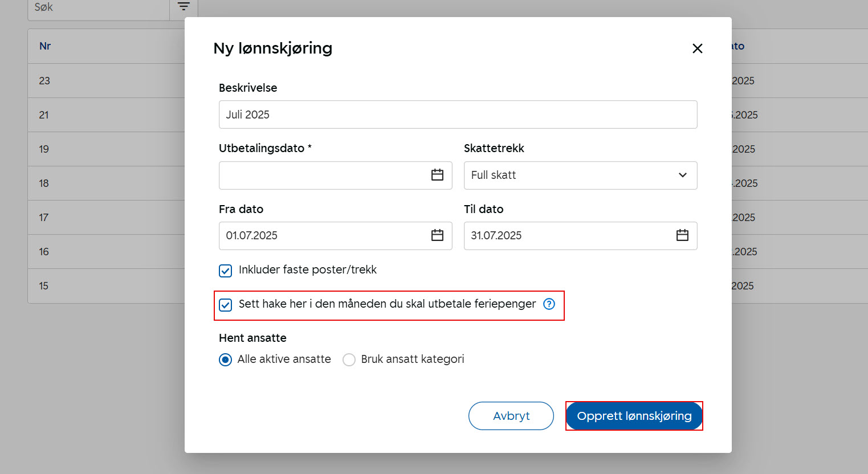
Task: Click the filter icon beside search field
Action: 184,7
